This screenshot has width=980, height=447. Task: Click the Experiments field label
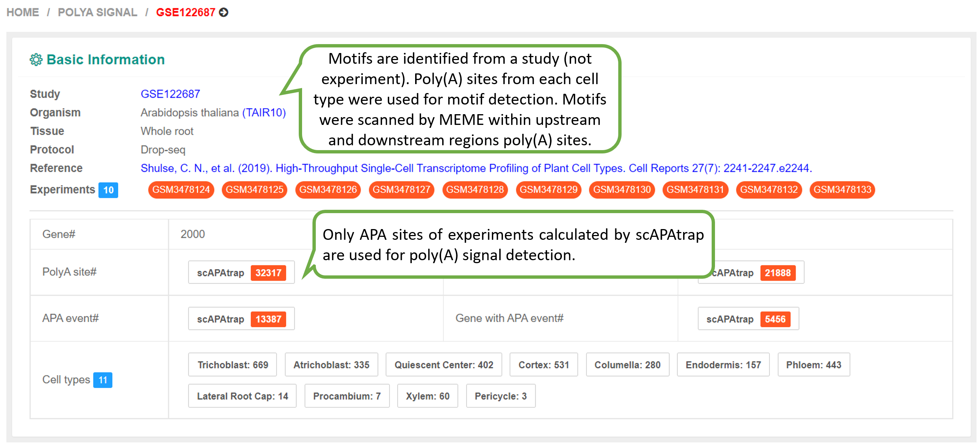pyautogui.click(x=62, y=189)
